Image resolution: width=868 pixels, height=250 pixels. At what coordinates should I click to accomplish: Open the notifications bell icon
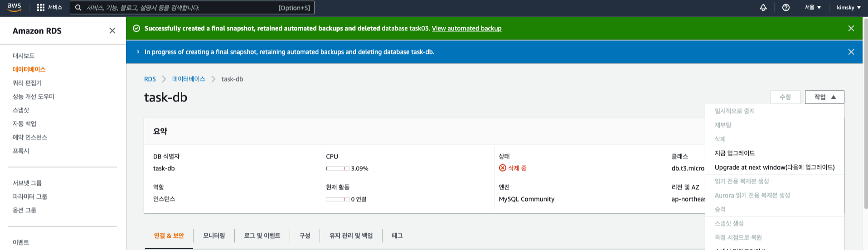pos(763,8)
